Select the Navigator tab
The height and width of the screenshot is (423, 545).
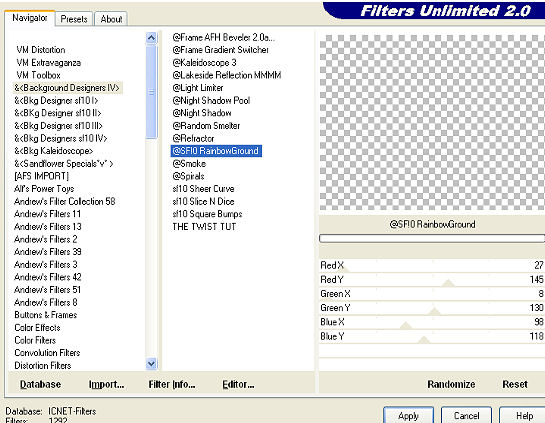pyautogui.click(x=30, y=18)
